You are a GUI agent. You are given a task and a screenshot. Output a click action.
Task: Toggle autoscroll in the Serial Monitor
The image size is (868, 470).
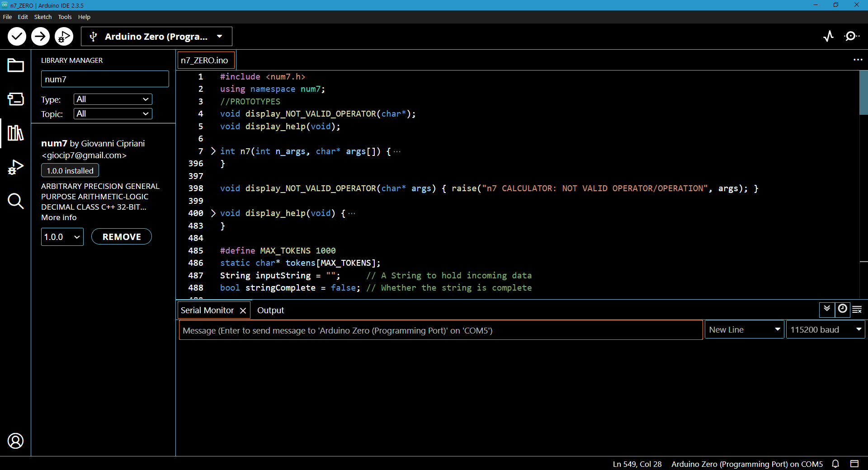pyautogui.click(x=827, y=310)
